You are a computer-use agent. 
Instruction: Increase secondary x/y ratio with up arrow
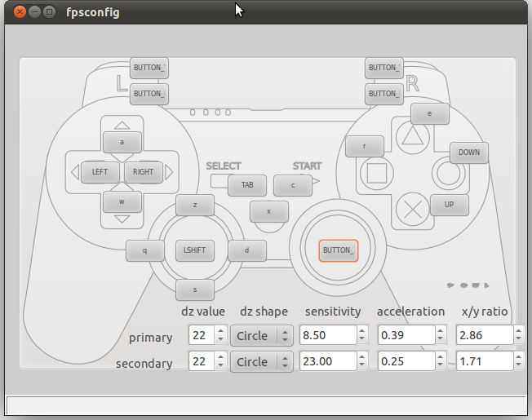[x=518, y=357]
